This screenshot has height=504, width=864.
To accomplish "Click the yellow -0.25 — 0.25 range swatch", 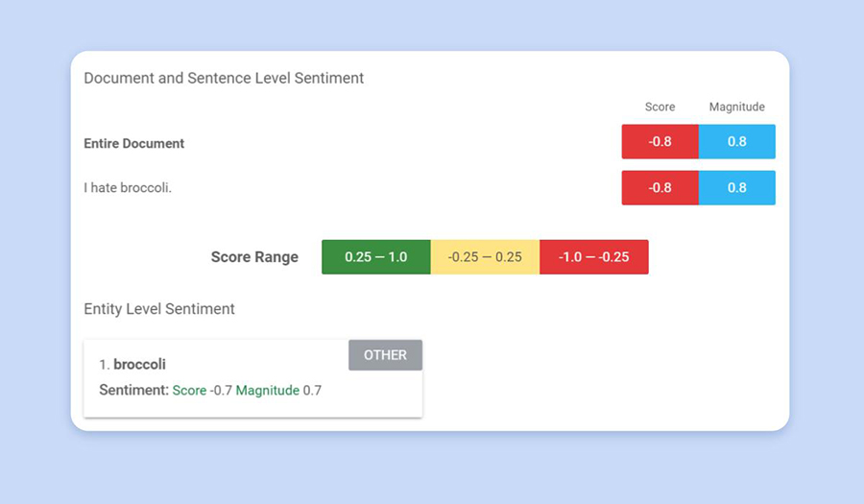I will pyautogui.click(x=485, y=257).
